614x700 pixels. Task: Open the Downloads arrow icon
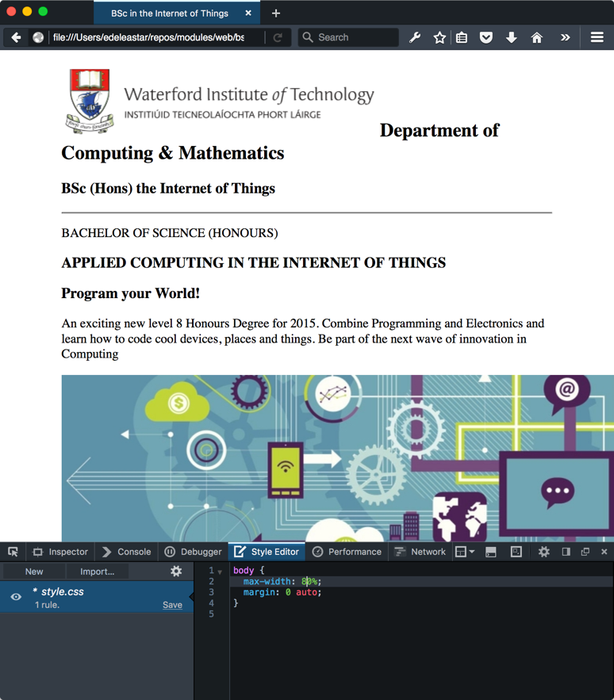pos(512,37)
